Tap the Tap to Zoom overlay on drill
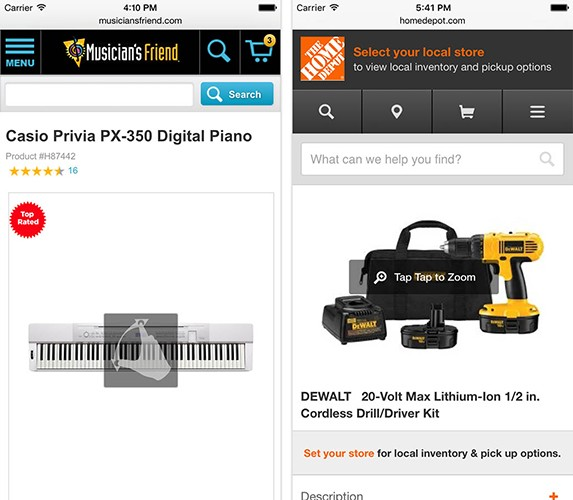This screenshot has height=500, width=573. 424,277
